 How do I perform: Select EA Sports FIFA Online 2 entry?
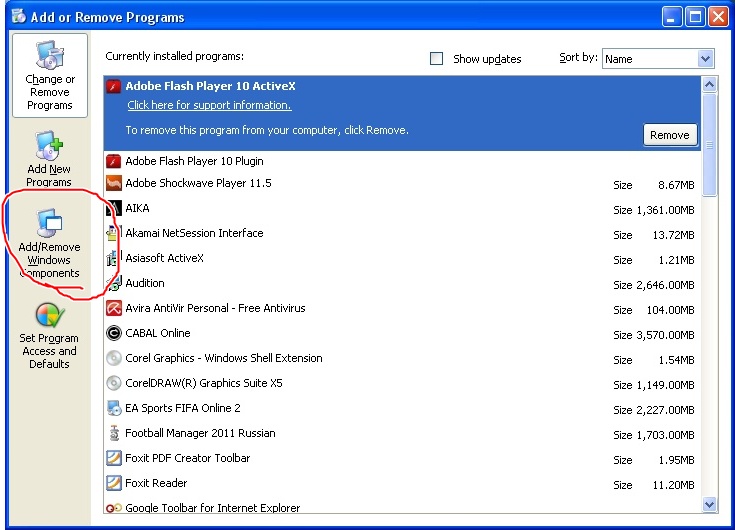pos(402,408)
